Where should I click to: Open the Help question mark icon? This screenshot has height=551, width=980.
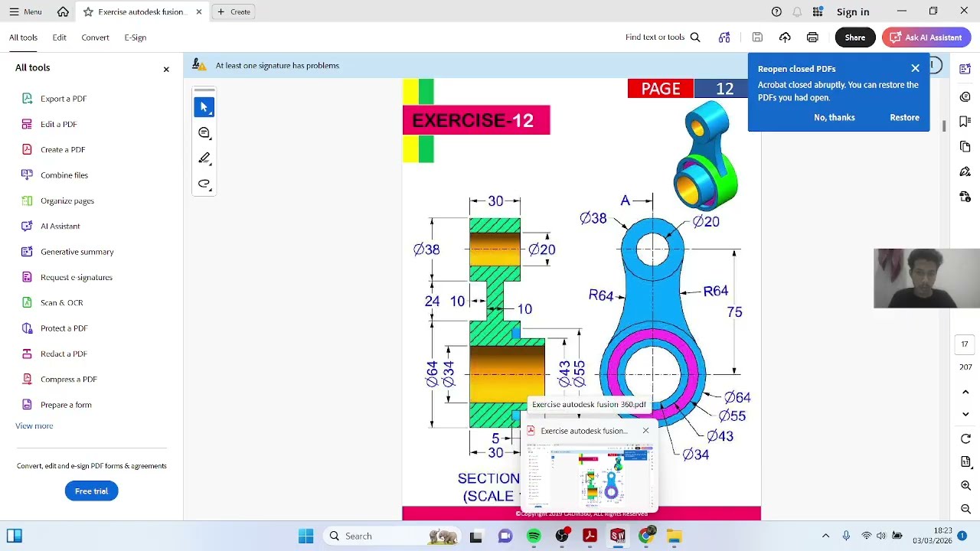coord(776,11)
